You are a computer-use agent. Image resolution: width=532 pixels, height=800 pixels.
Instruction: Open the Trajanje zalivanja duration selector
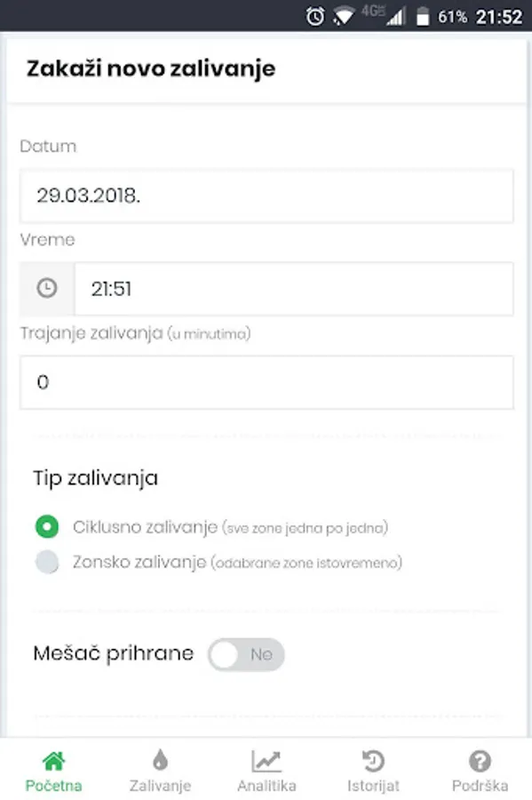tap(266, 382)
